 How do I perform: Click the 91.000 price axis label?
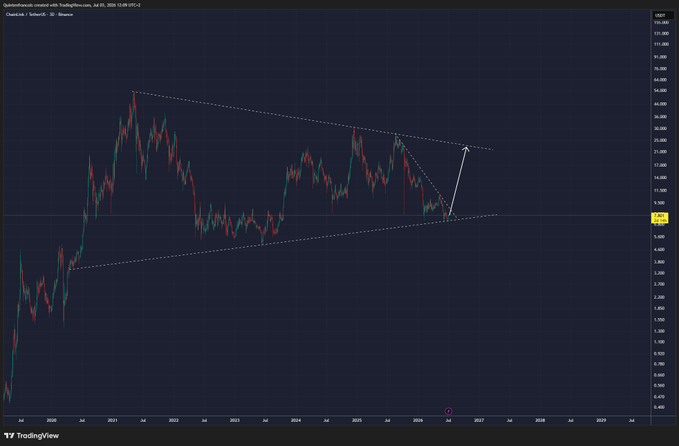[660, 57]
